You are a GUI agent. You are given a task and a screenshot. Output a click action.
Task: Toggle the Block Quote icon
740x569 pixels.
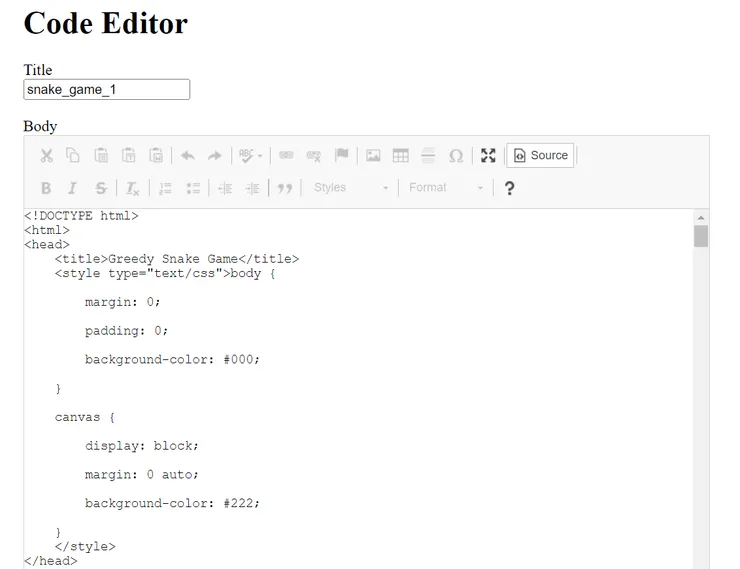tap(285, 188)
